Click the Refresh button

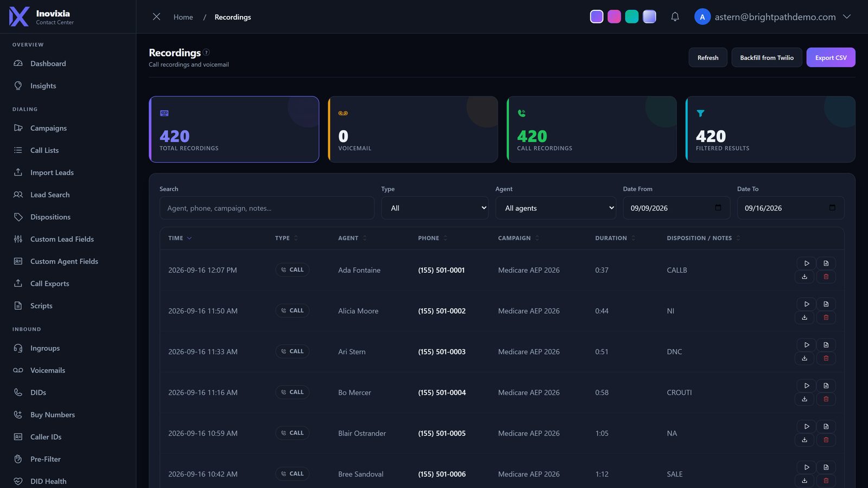[708, 57]
